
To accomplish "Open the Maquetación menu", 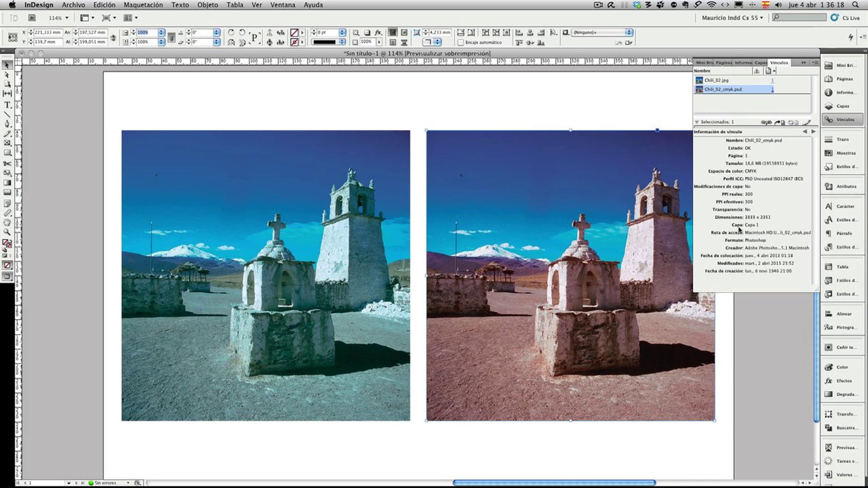I will pos(143,5).
